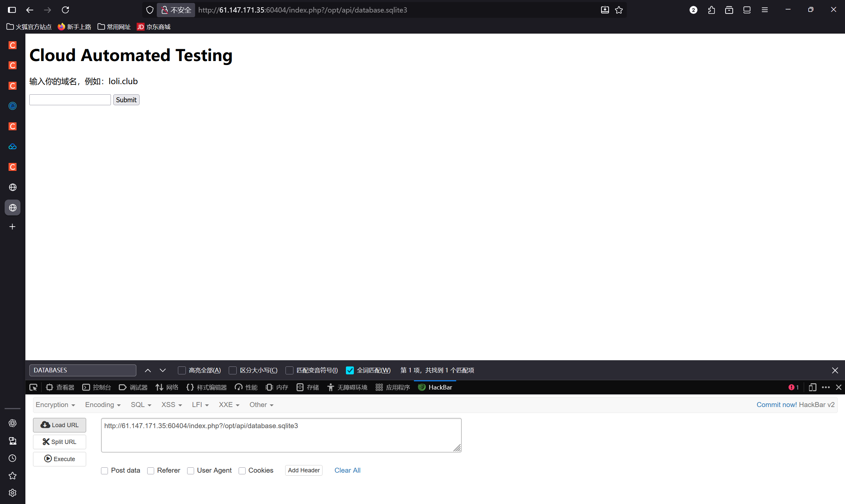Uncheck the 全词匹配 whole word checkbox
Image resolution: width=845 pixels, height=504 pixels.
(x=350, y=370)
